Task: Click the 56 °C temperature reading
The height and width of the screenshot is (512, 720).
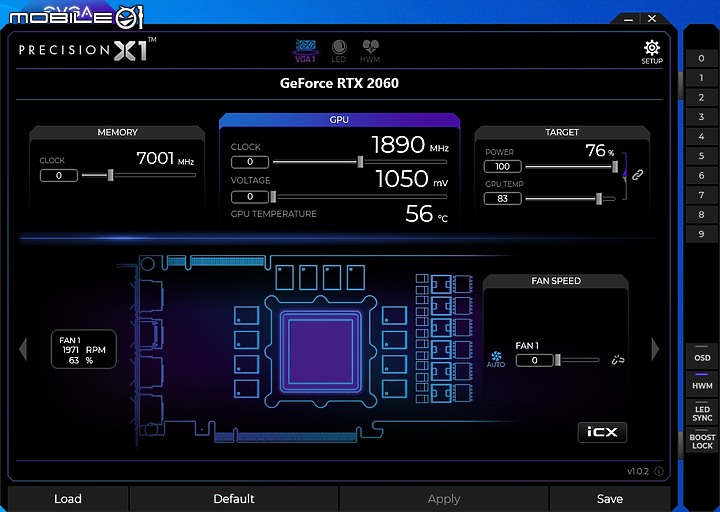Action: click(426, 214)
